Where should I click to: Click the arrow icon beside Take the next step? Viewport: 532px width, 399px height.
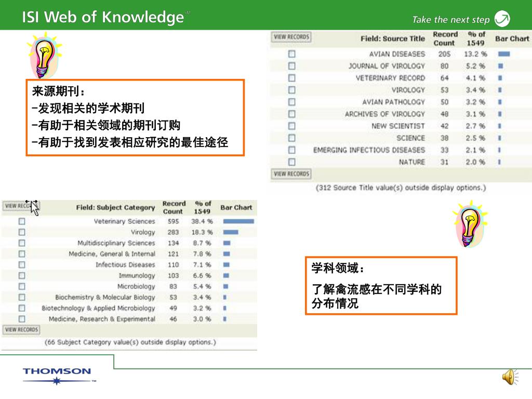[x=502, y=19]
